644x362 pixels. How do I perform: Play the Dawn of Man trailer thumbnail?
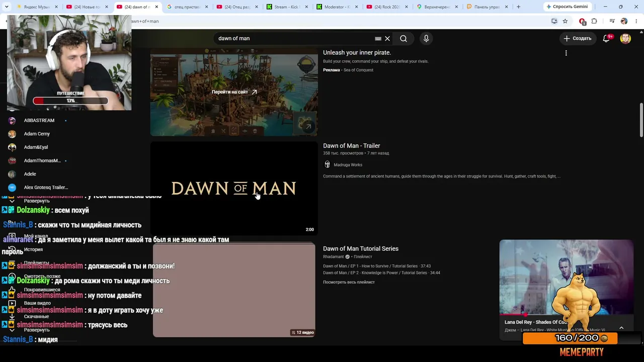(x=234, y=188)
